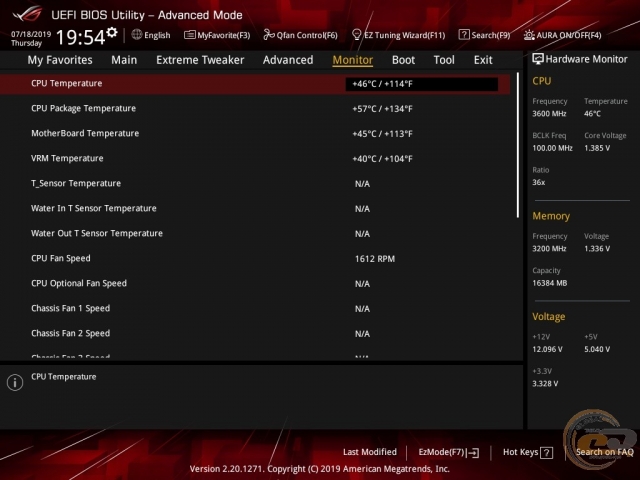
Task: Open Tool tab
Action: click(444, 60)
